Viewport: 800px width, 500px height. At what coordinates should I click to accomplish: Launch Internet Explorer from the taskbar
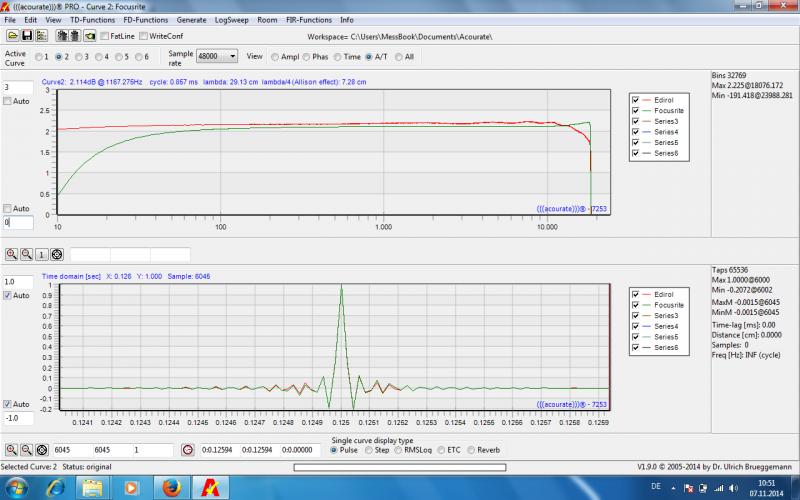point(55,488)
